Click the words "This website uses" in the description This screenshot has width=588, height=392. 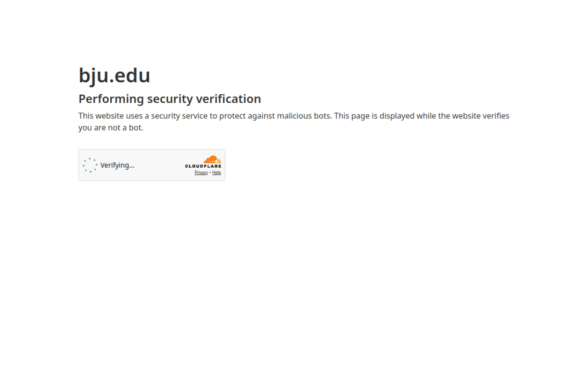[x=110, y=116]
